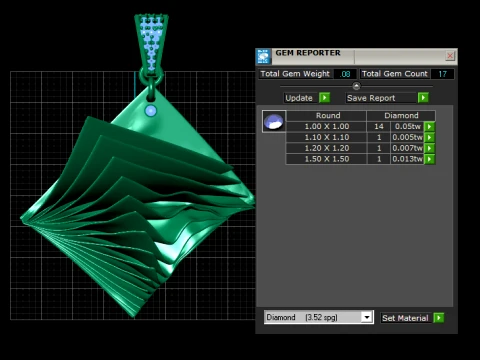The width and height of the screenshot is (480, 360).
Task: Click the Total Gem Count value 17
Action: pyautogui.click(x=442, y=74)
